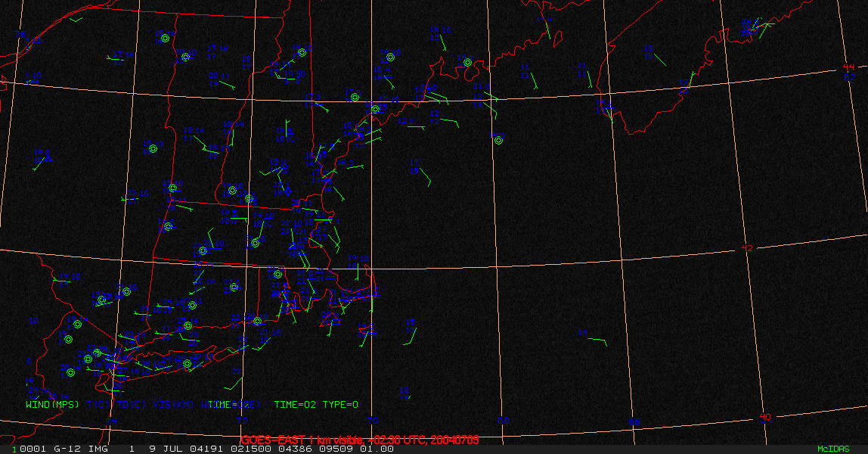The height and width of the screenshot is (454, 868).
Task: Click the longitude label 74
Action: [x=112, y=421]
